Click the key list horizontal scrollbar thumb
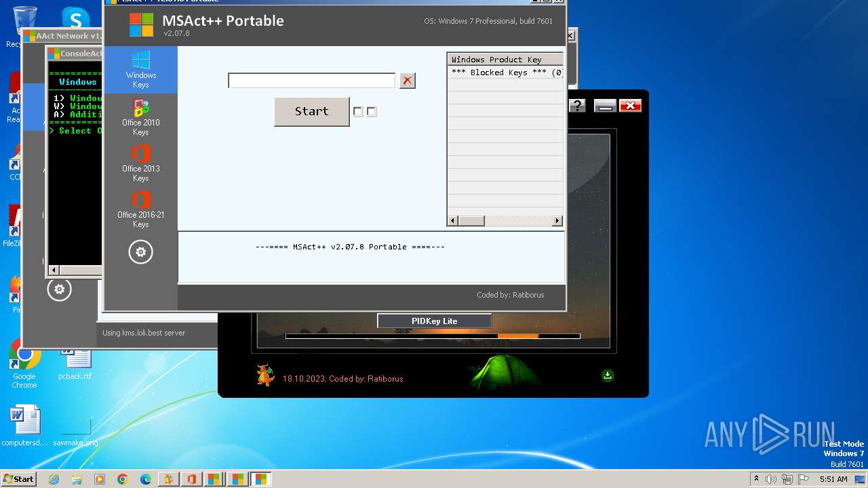Viewport: 868px width, 488px height. 471,220
